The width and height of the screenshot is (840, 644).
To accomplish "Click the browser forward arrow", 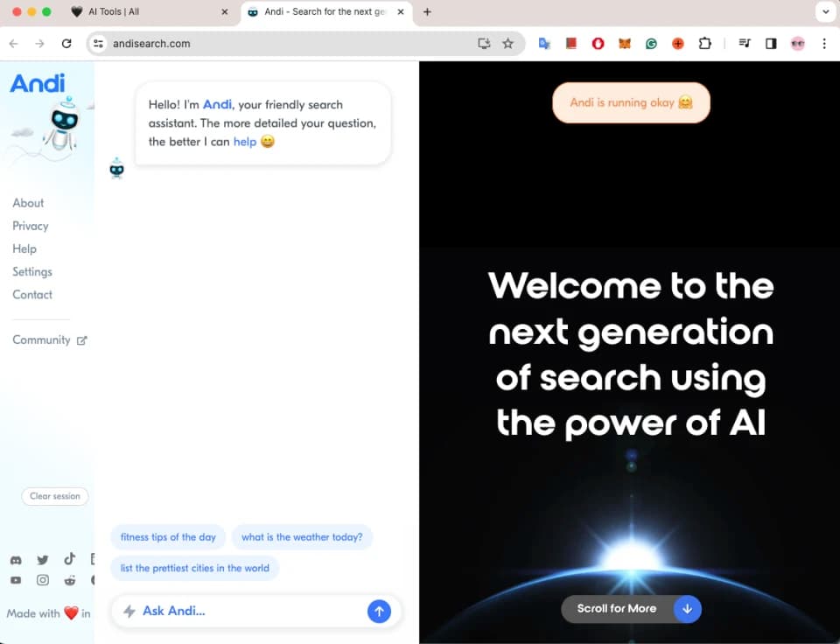I will 39,44.
